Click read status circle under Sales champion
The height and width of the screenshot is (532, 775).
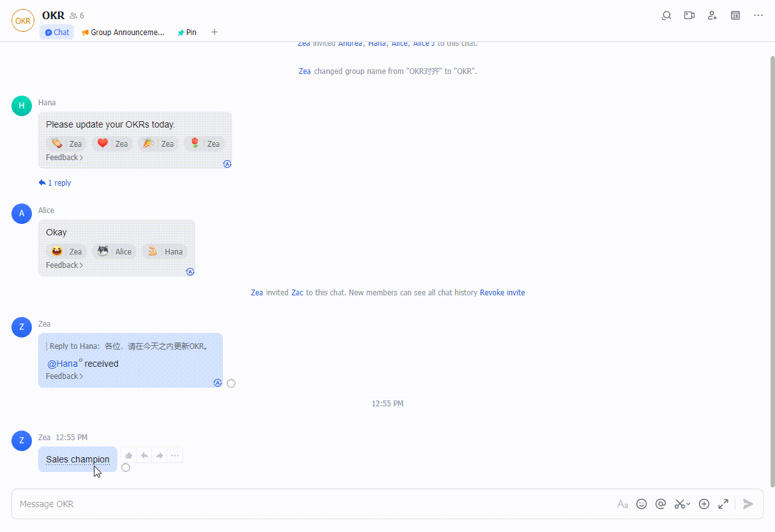click(x=126, y=468)
